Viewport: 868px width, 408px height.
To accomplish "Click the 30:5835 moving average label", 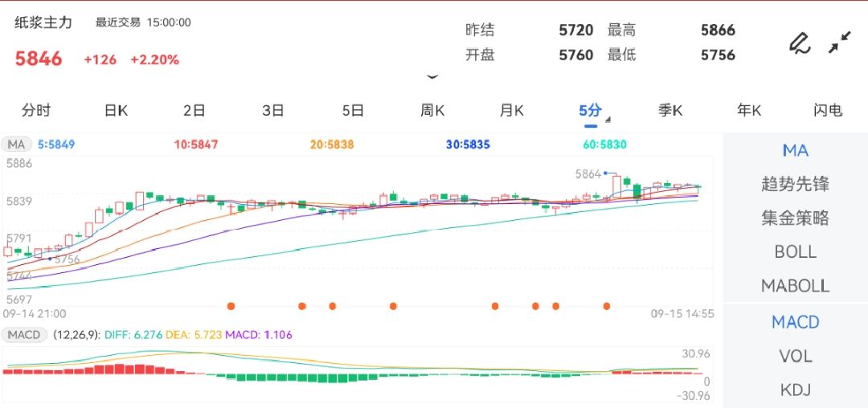I will click(469, 145).
